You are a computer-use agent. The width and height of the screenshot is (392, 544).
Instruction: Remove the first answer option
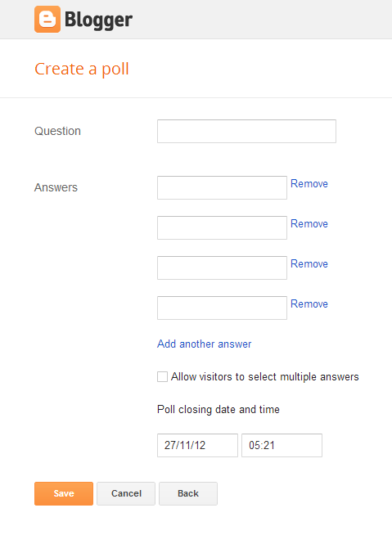click(x=309, y=183)
